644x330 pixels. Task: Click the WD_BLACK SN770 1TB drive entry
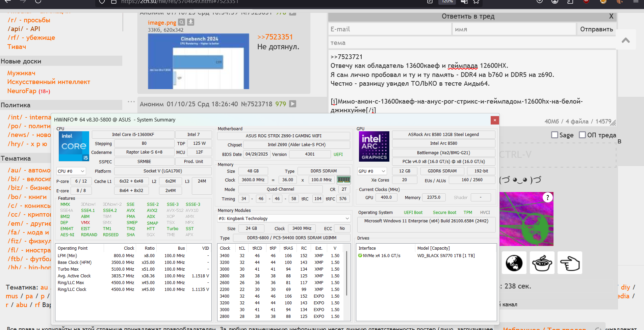[x=446, y=256]
